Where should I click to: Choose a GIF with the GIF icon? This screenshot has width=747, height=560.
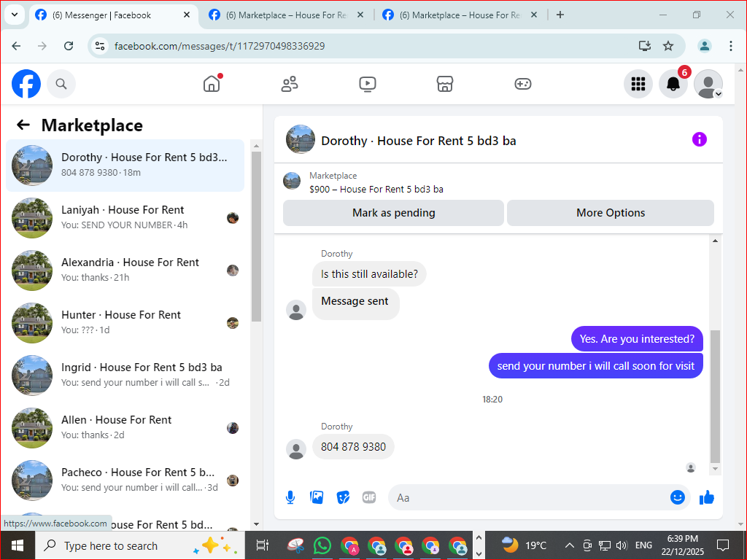(369, 497)
